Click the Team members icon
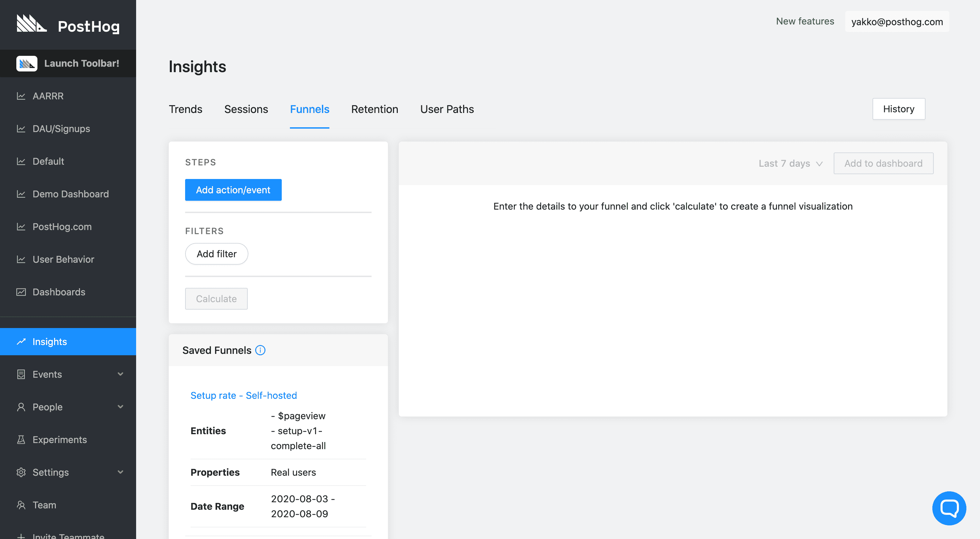 click(x=21, y=505)
